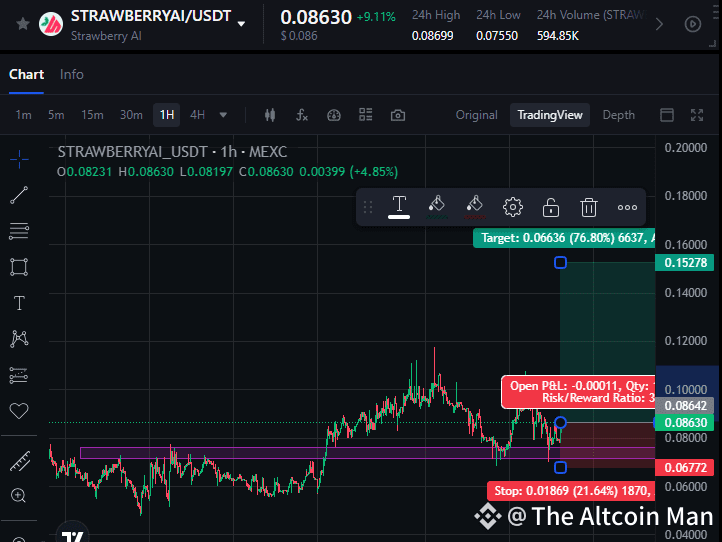722x542 pixels.
Task: Enter fullscreen chart mode
Action: click(x=697, y=115)
